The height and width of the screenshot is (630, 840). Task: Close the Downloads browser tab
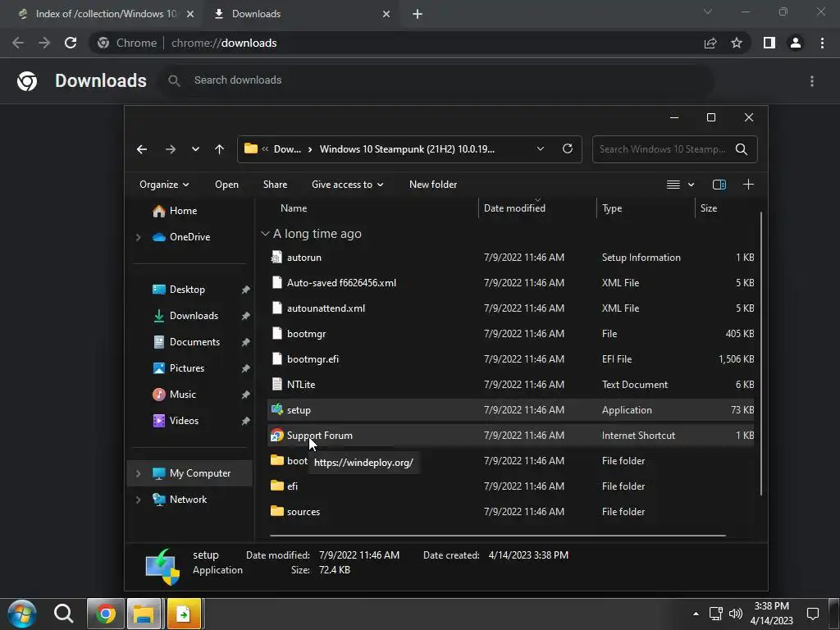[386, 14]
